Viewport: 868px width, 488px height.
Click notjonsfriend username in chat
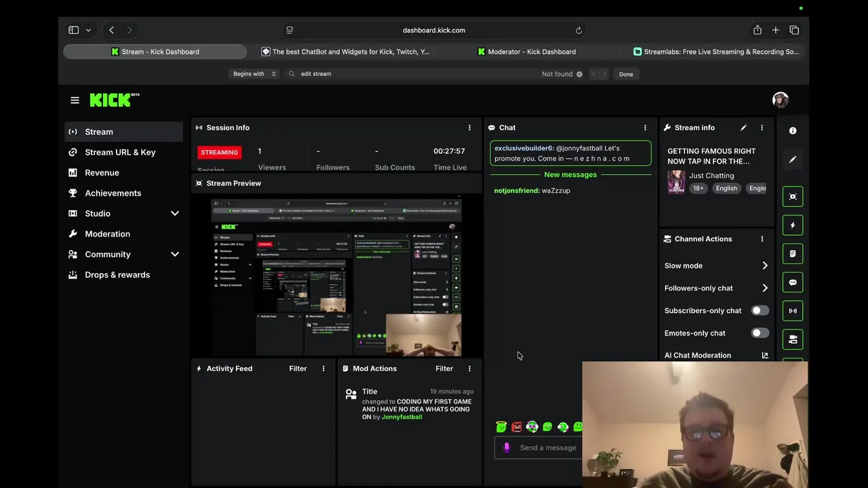pyautogui.click(x=516, y=190)
